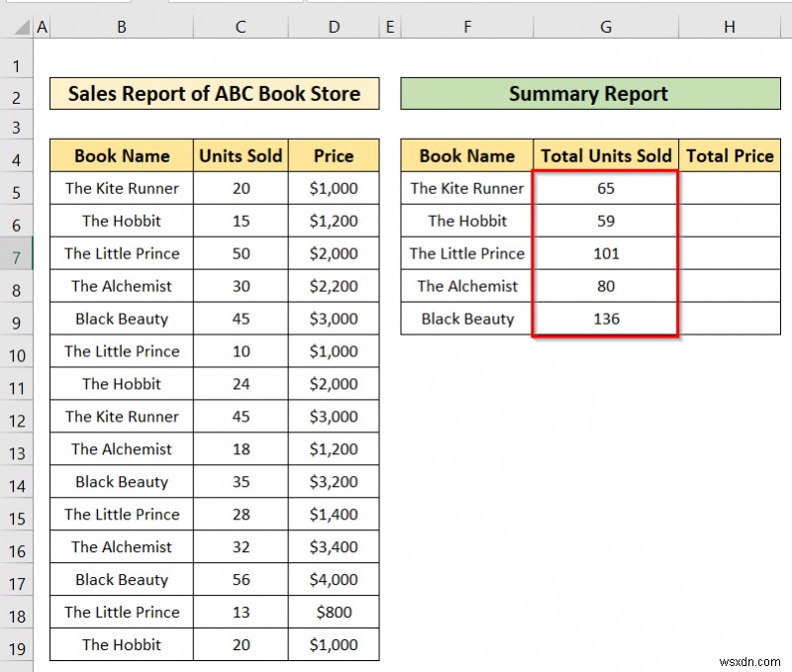Click the 'Price' header cell
The image size is (792, 672).
[334, 155]
